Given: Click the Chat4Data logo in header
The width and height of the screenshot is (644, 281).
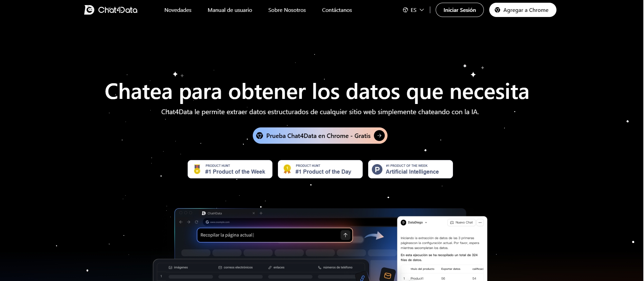Looking at the screenshot, I should 111,10.
